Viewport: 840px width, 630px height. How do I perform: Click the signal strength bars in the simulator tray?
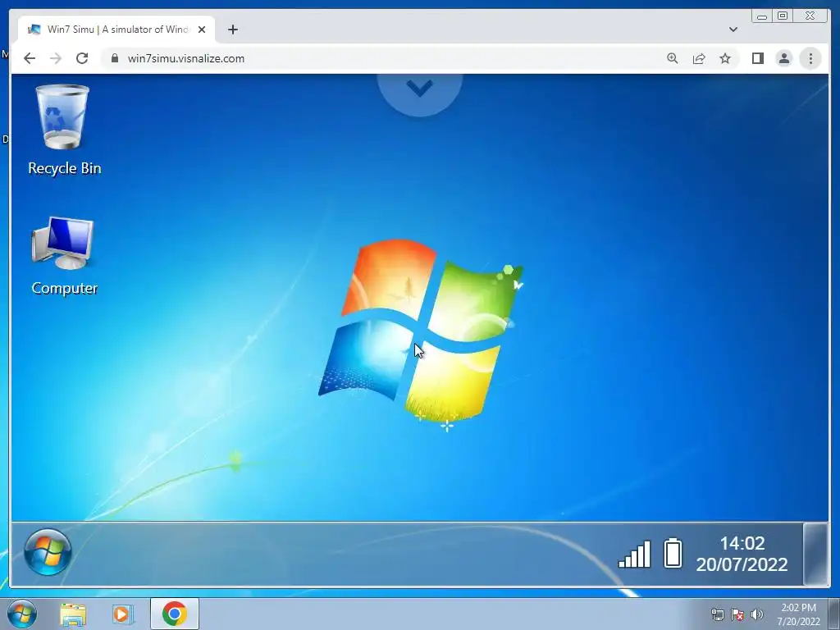point(634,554)
